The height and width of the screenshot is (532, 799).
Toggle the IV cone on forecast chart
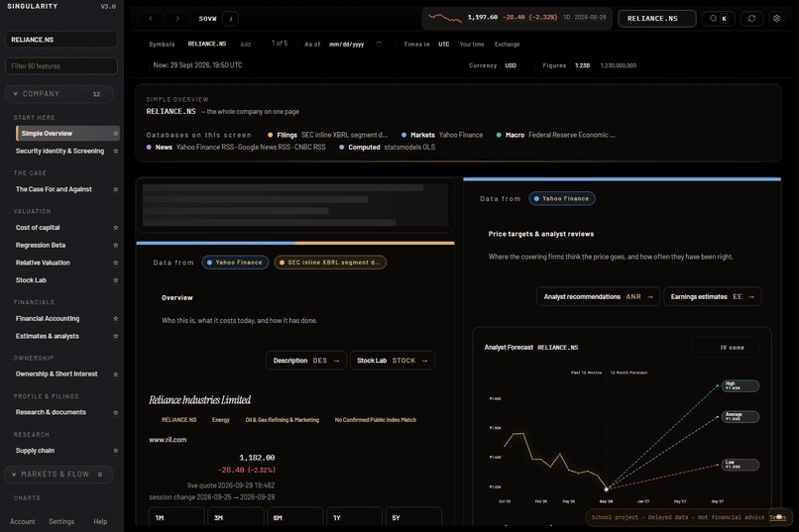726,347
